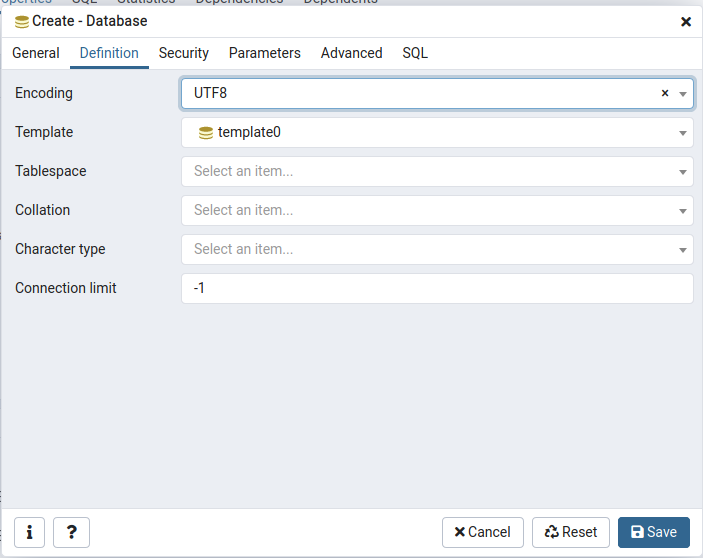Reset the form fields

pyautogui.click(x=570, y=532)
